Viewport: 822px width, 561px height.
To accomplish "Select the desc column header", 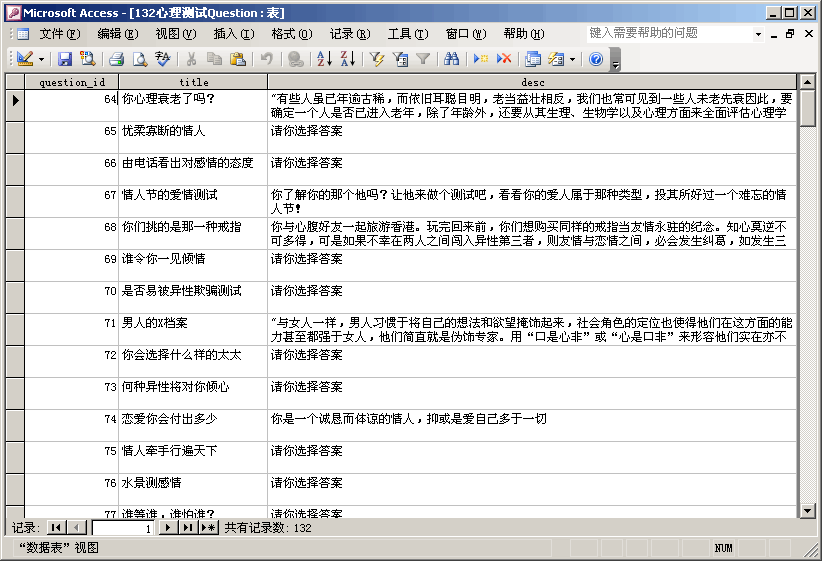I will click(x=532, y=82).
